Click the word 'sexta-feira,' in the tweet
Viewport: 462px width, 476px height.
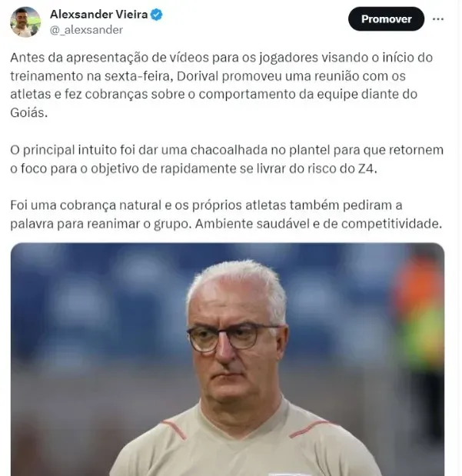[138, 76]
